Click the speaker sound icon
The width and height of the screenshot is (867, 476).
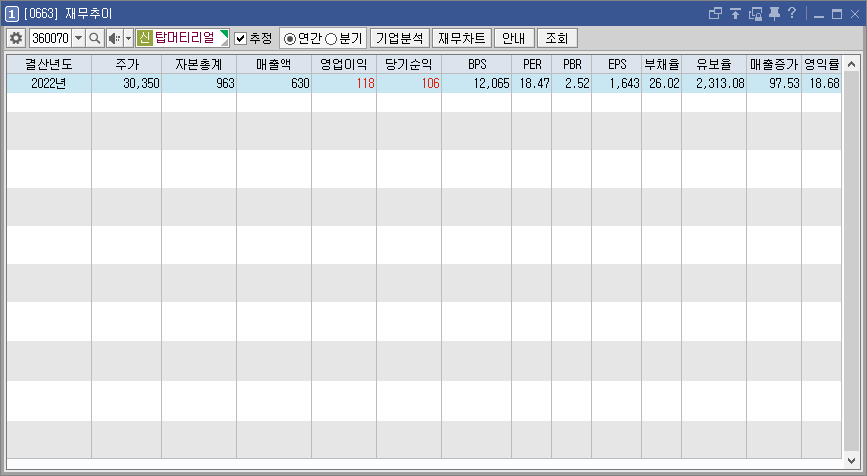114,38
